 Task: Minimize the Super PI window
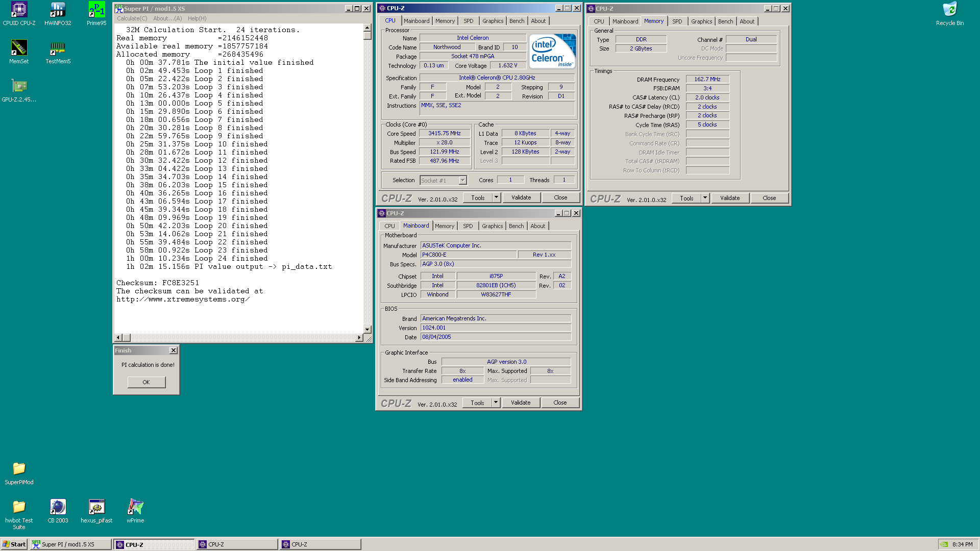tap(349, 8)
